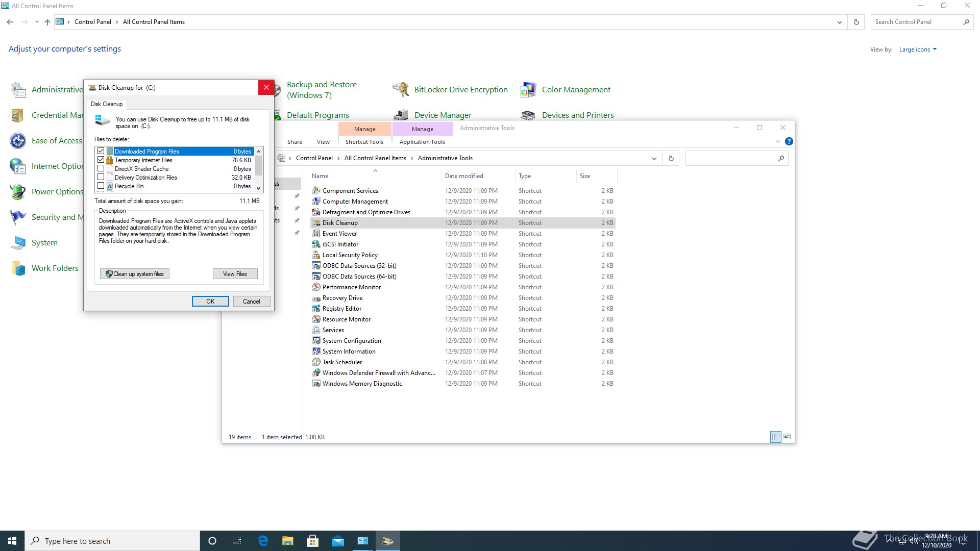The image size is (980, 551).
Task: Open the Windows Start menu
Action: click(12, 541)
